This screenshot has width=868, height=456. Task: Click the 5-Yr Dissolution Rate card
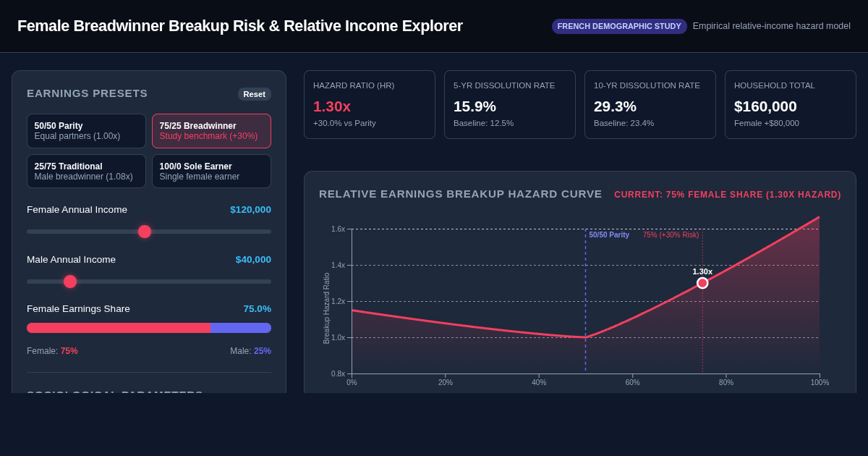(x=510, y=105)
